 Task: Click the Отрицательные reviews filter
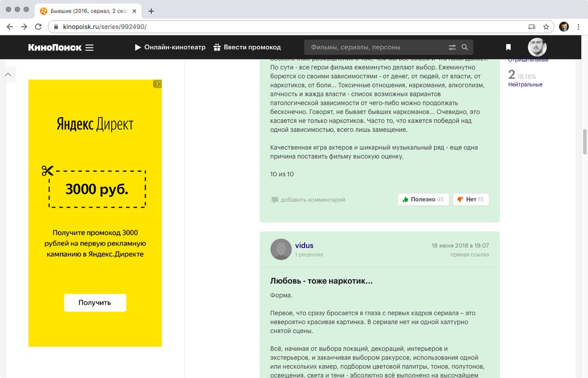point(528,60)
